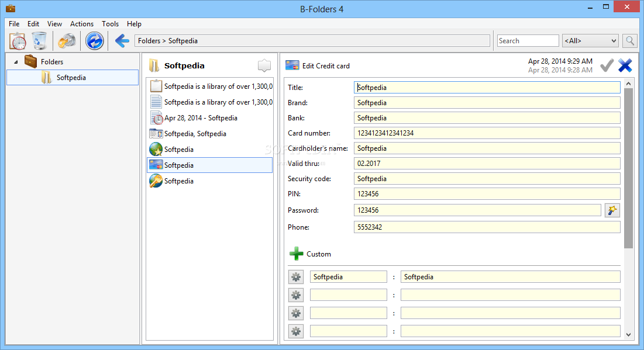Click the blue synchronize toolbar icon

(x=94, y=41)
